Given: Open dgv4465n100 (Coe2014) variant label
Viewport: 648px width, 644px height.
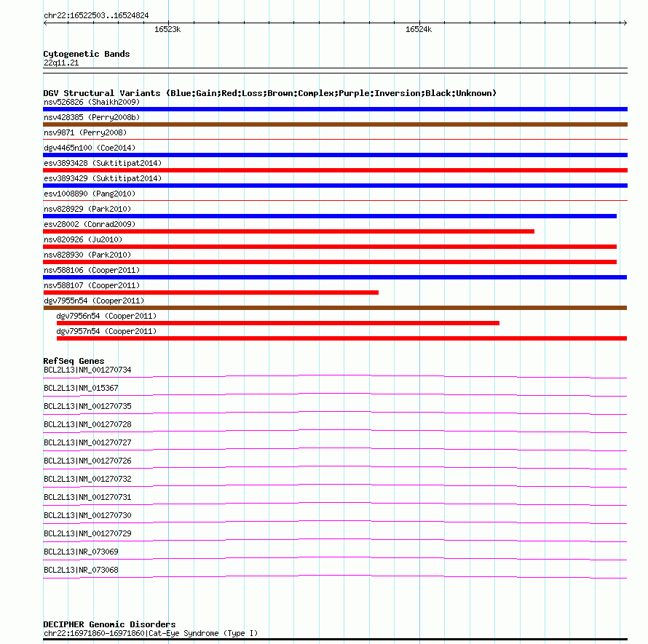Looking at the screenshot, I should click(90, 148).
